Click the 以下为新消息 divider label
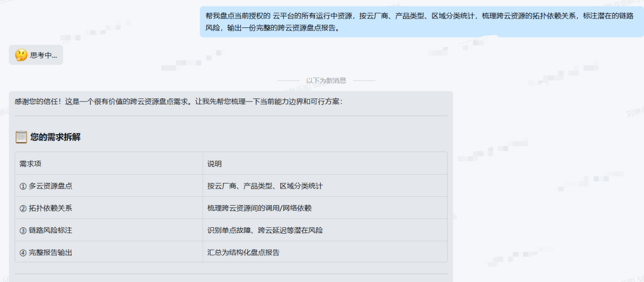Image resolution: width=644 pixels, height=282 pixels. pos(326,80)
